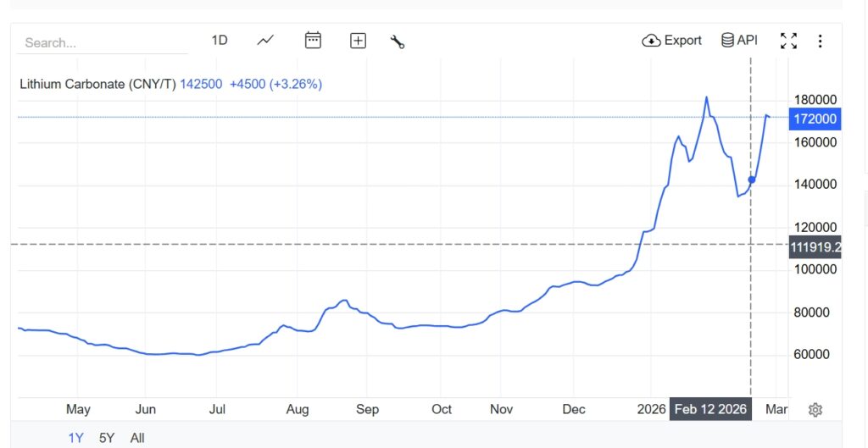Expand the chart to fullscreen
The image size is (868, 448).
pos(788,41)
